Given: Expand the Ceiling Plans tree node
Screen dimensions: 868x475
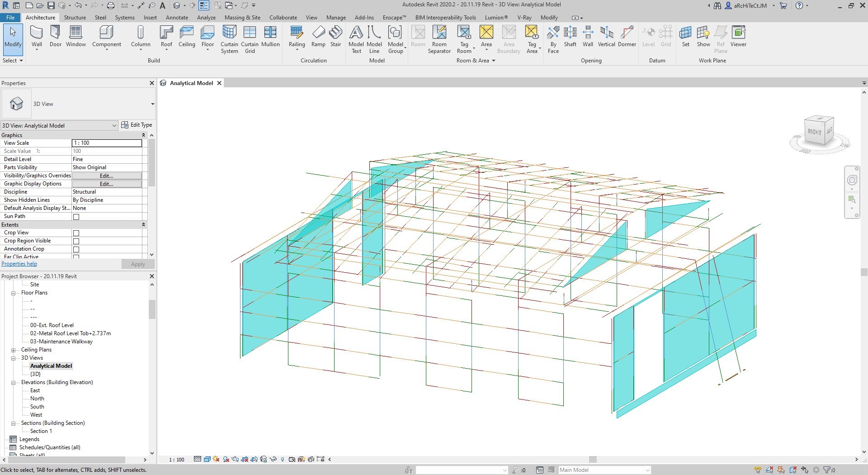Looking at the screenshot, I should click(x=14, y=350).
